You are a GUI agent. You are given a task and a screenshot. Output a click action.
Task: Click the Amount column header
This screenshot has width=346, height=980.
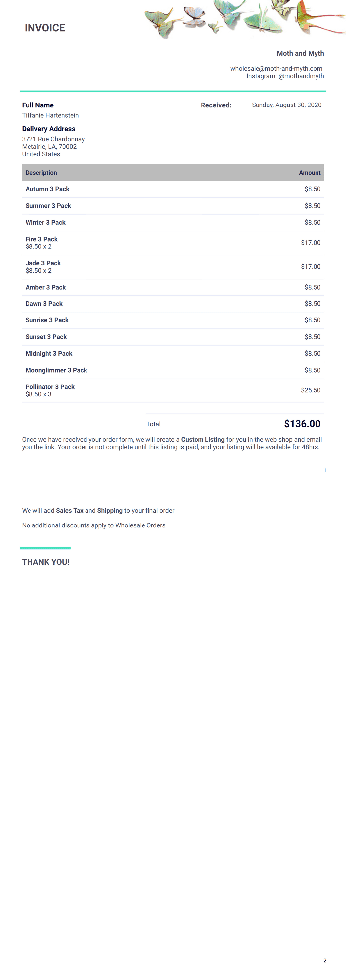310,173
